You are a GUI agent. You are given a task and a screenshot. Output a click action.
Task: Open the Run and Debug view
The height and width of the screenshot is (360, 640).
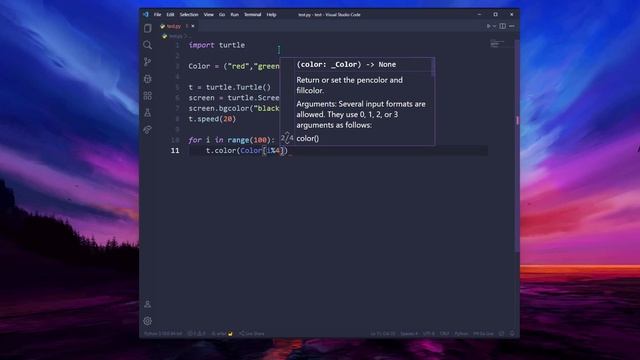[148, 79]
